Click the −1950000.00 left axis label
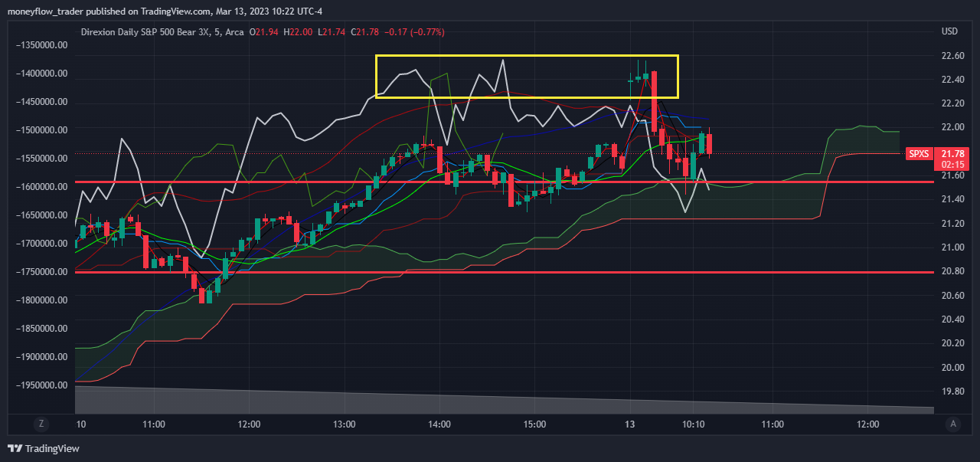 click(42, 385)
